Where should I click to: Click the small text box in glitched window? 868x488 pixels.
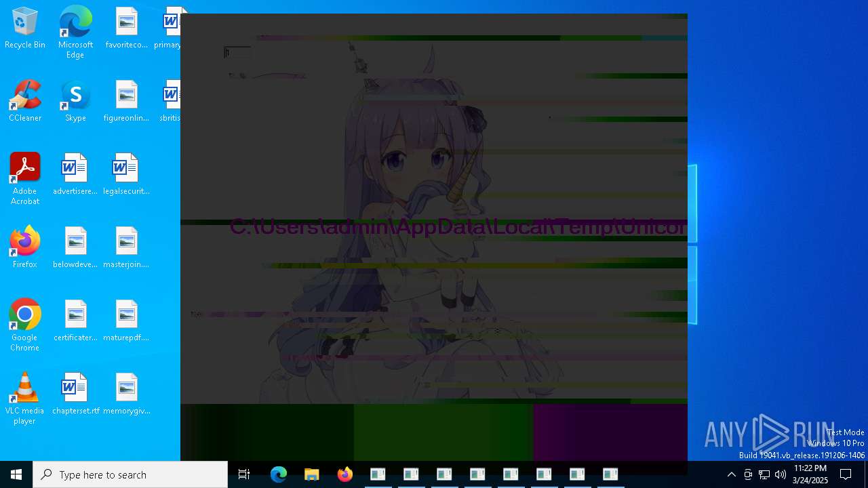click(x=237, y=52)
